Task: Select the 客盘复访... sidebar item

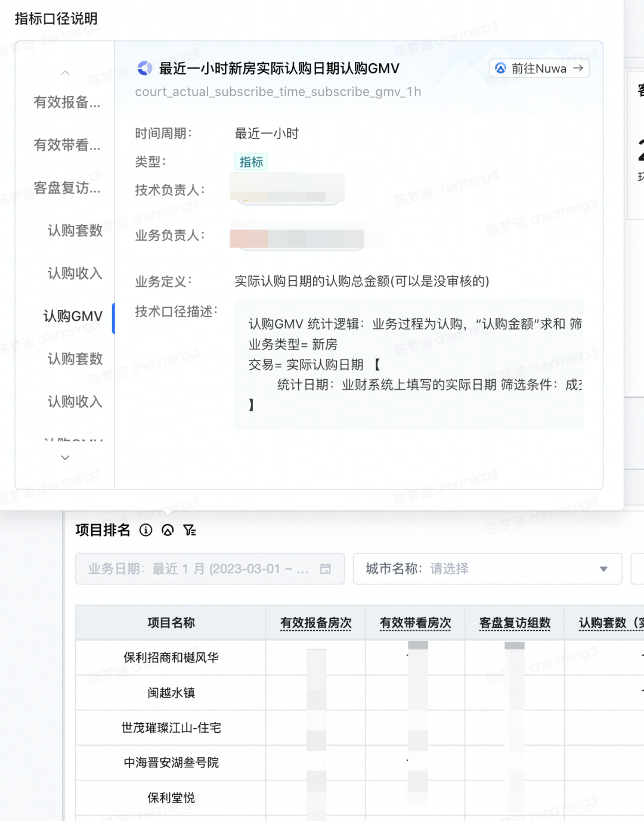Action: [67, 188]
